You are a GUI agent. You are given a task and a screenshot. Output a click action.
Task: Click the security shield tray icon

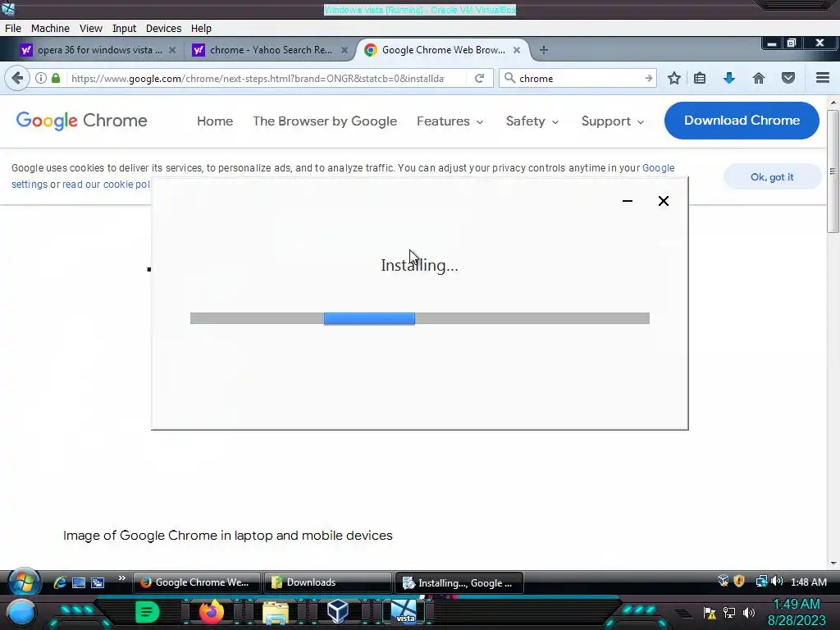[x=739, y=582]
